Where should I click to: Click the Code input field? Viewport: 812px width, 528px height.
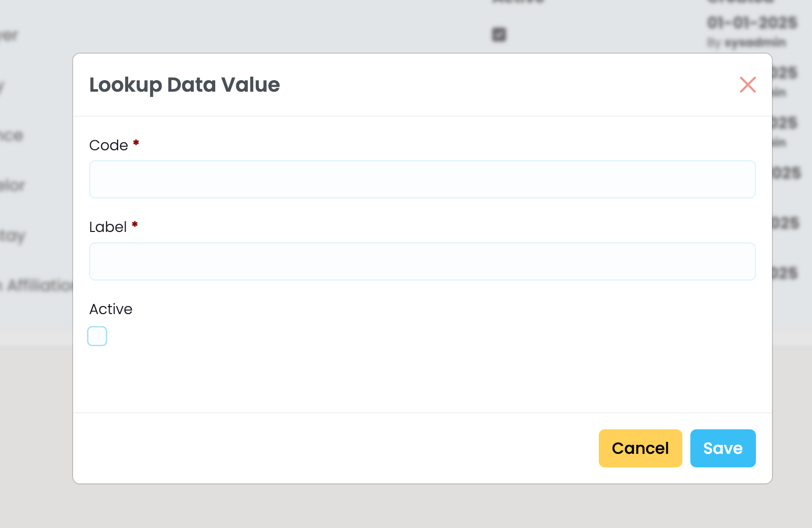coord(422,179)
